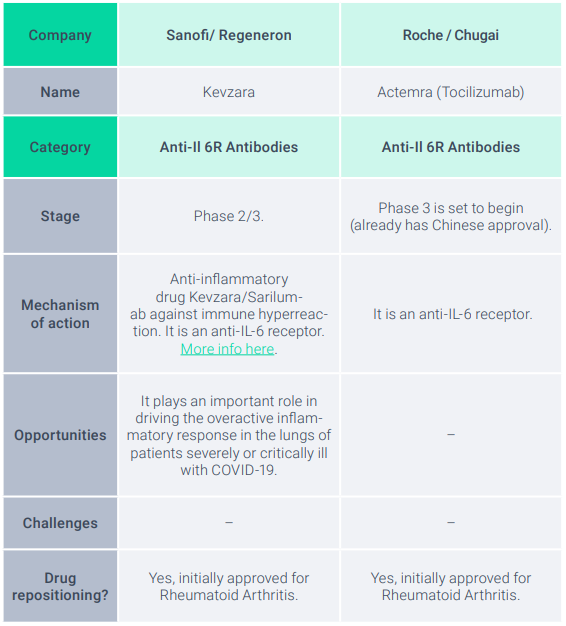Select the Sanofi/ Regeneron column header

point(229,35)
